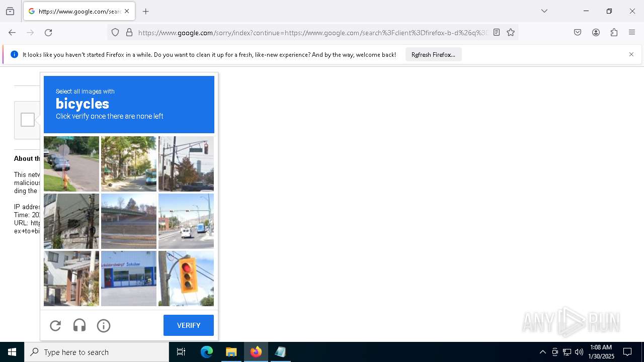The height and width of the screenshot is (362, 644).
Task: Select captcha tile with utility pole wires
Action: click(x=71, y=221)
